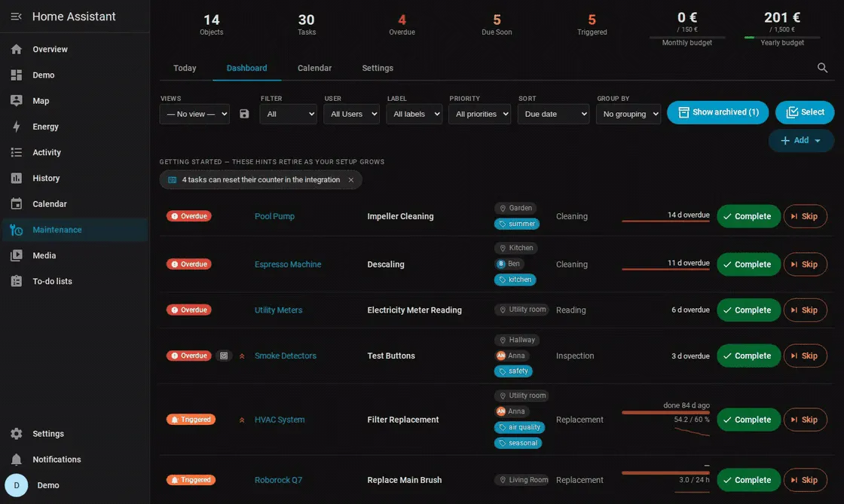Screen dimensions: 844x504
Task: Select the Dashboard tab
Action: coord(246,69)
